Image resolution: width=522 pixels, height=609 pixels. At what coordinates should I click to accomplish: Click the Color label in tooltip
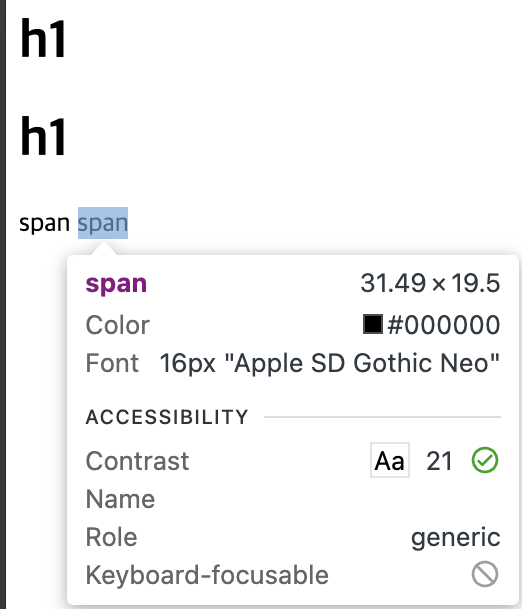[118, 325]
